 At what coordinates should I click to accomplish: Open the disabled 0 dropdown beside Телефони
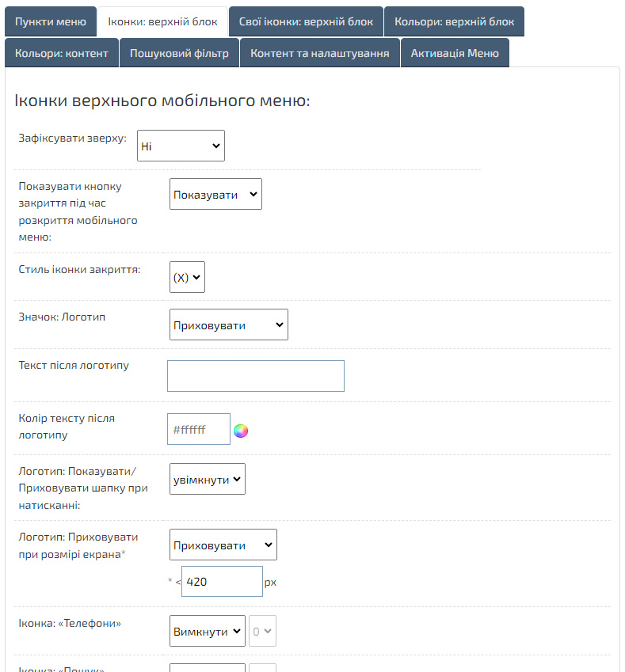pos(262,631)
